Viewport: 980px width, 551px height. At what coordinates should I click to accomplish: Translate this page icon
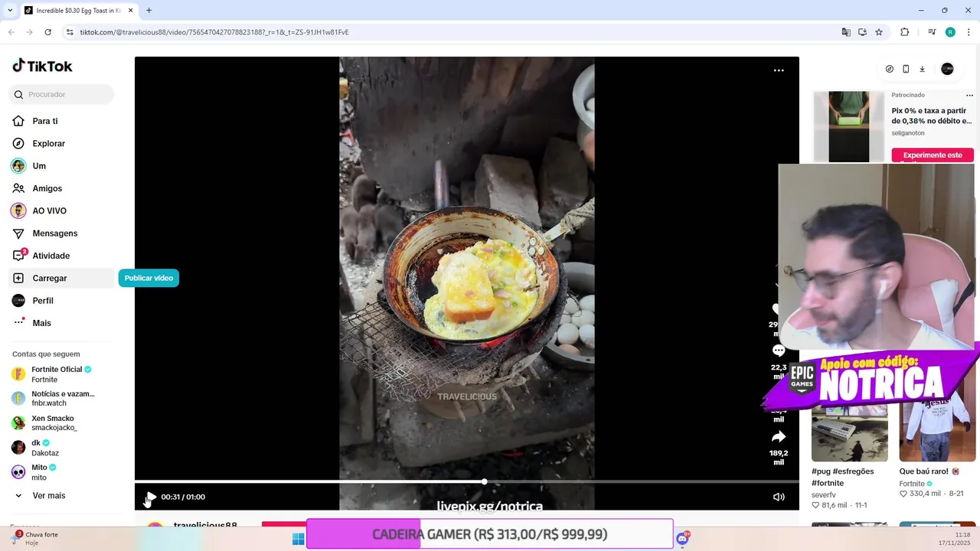(x=846, y=32)
